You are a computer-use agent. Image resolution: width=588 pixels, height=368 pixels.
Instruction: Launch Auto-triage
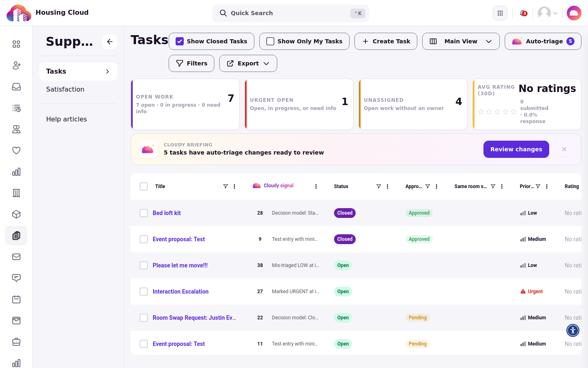click(x=543, y=41)
